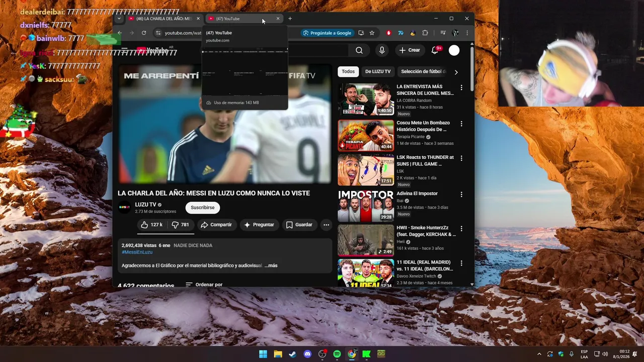Open the Chrome extensions puzzle icon
644x362 pixels.
425,33
